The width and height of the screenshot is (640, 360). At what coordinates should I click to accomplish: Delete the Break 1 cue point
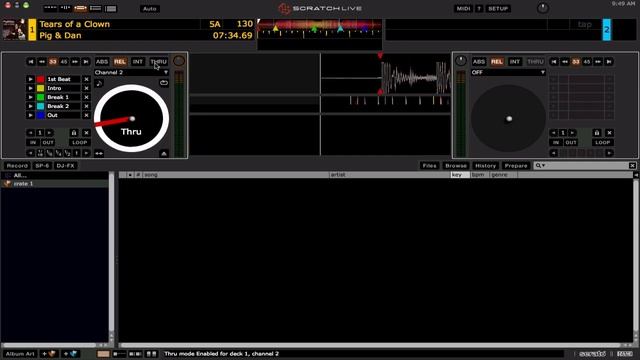pyautogui.click(x=86, y=97)
